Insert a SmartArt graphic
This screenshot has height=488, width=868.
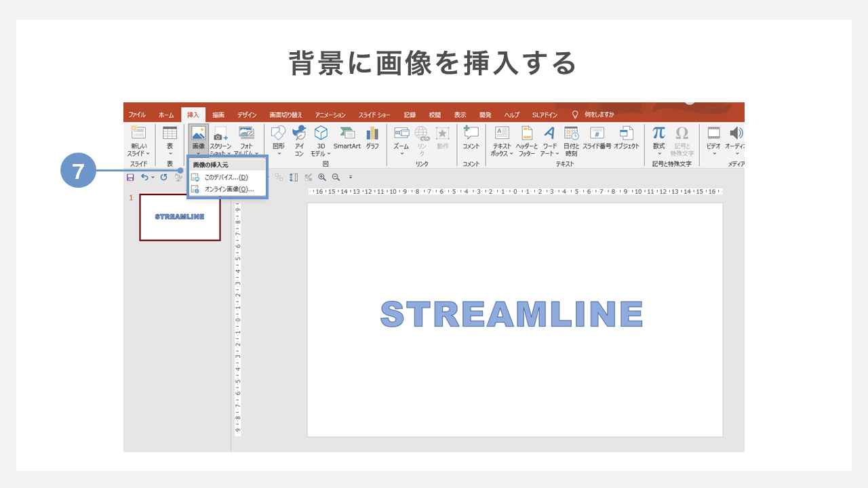point(347,138)
